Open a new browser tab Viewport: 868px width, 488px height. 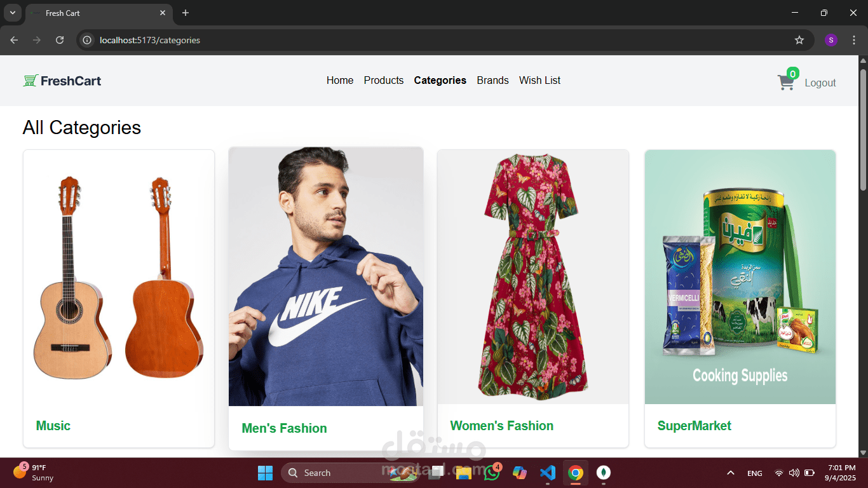(186, 13)
